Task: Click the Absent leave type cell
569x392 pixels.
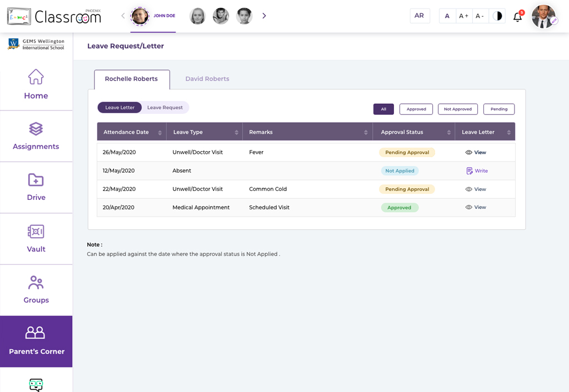Action: tap(182, 171)
